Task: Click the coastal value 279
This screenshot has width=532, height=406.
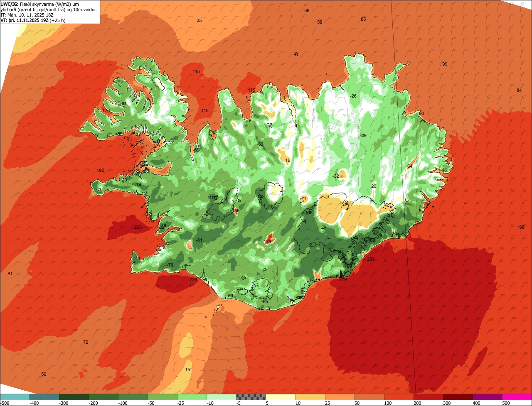Action: coord(343,279)
